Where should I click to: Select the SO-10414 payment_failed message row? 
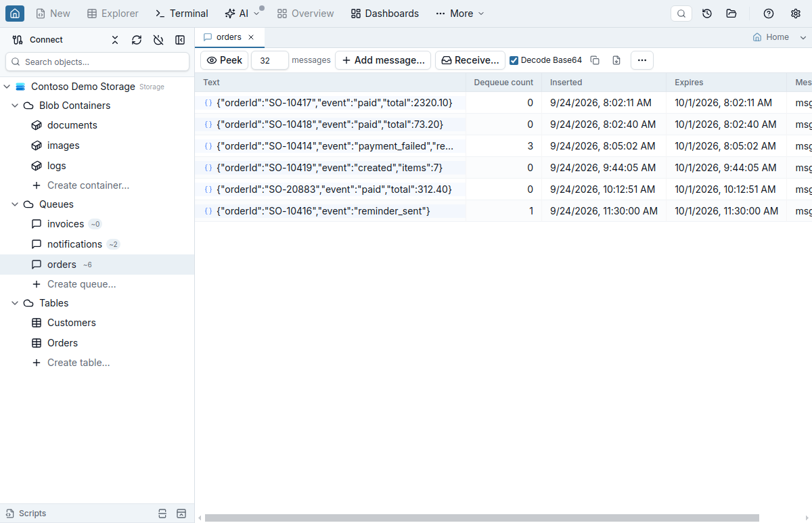click(x=503, y=146)
